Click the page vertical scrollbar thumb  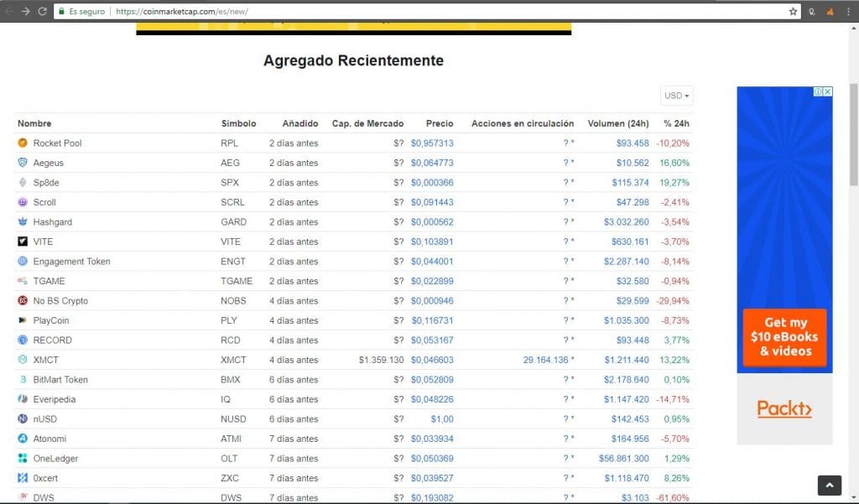pos(853,135)
